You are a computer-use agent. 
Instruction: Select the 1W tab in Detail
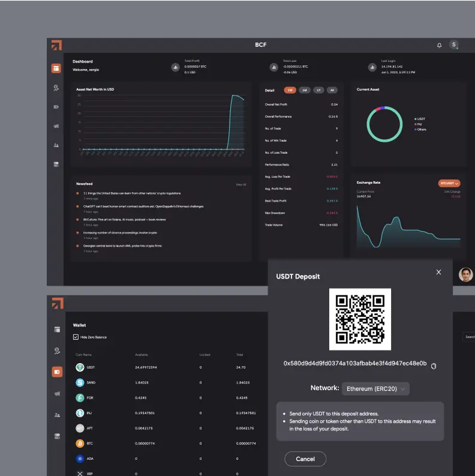tap(290, 90)
